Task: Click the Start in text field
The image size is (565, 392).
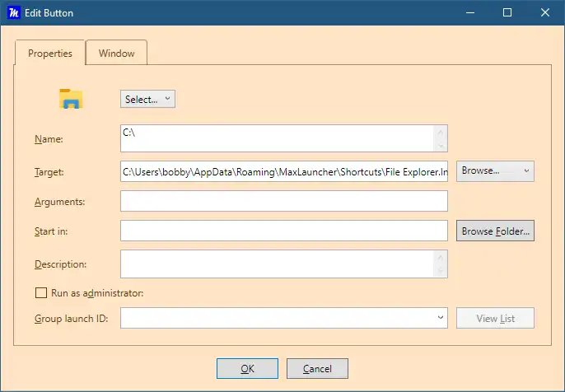Action: tap(284, 231)
